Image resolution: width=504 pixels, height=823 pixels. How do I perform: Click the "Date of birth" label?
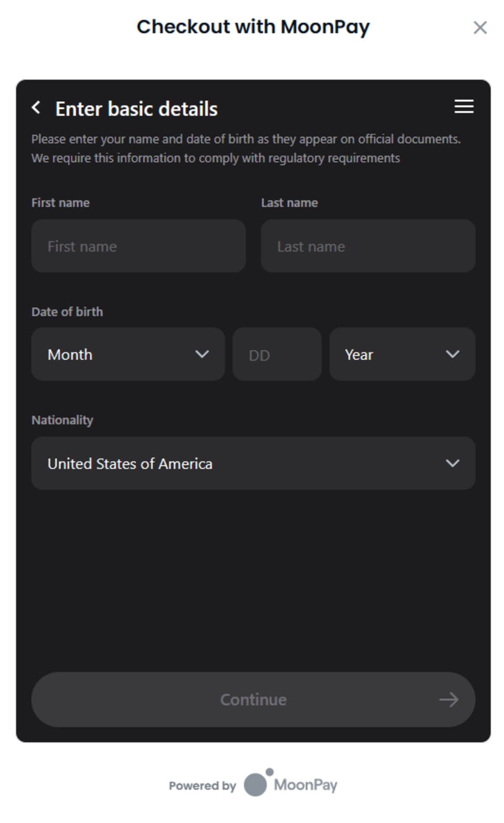tap(67, 311)
